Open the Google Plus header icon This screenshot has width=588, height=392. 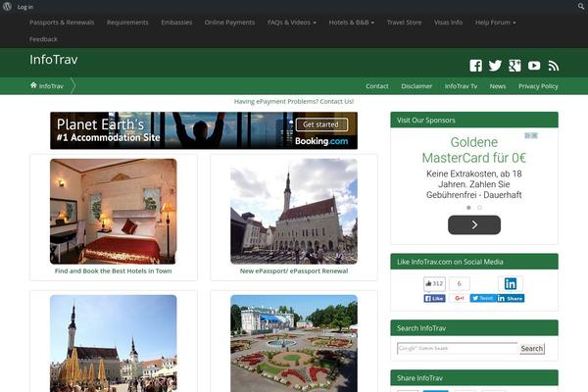[x=514, y=66]
